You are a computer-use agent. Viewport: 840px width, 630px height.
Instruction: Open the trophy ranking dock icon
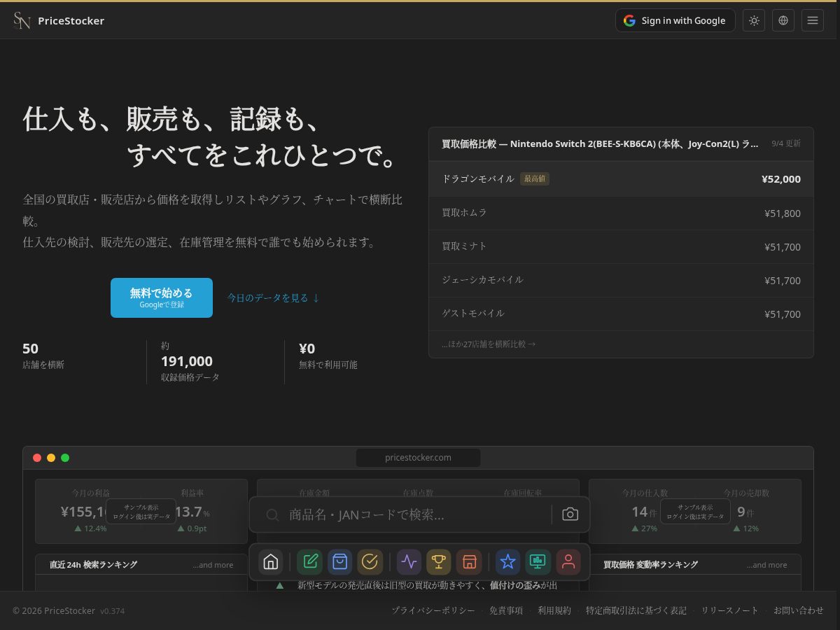point(439,561)
